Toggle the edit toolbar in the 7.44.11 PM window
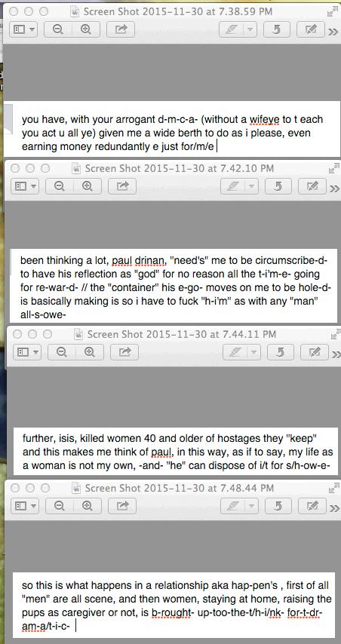 [315, 352]
